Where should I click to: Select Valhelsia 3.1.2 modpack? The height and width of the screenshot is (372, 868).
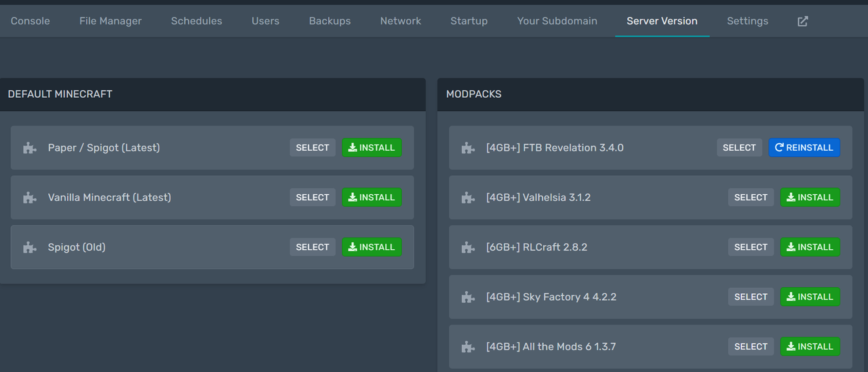tap(751, 197)
